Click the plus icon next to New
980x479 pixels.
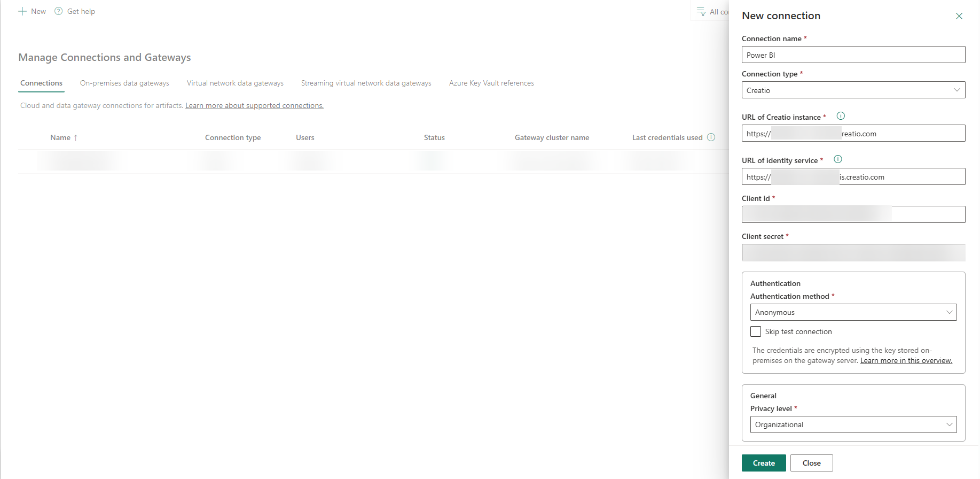22,11
